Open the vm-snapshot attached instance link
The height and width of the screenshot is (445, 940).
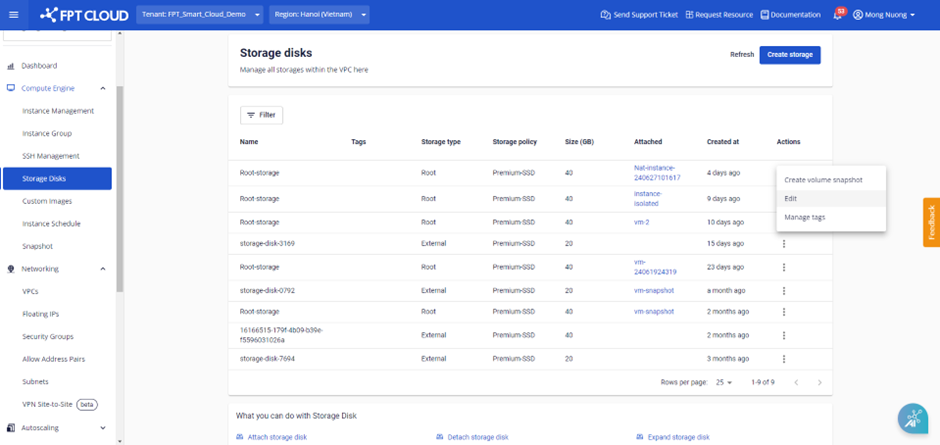[x=654, y=290]
